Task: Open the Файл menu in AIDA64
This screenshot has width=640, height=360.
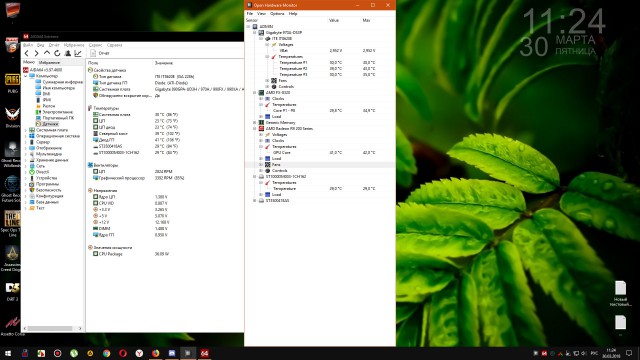Action: click(28, 45)
